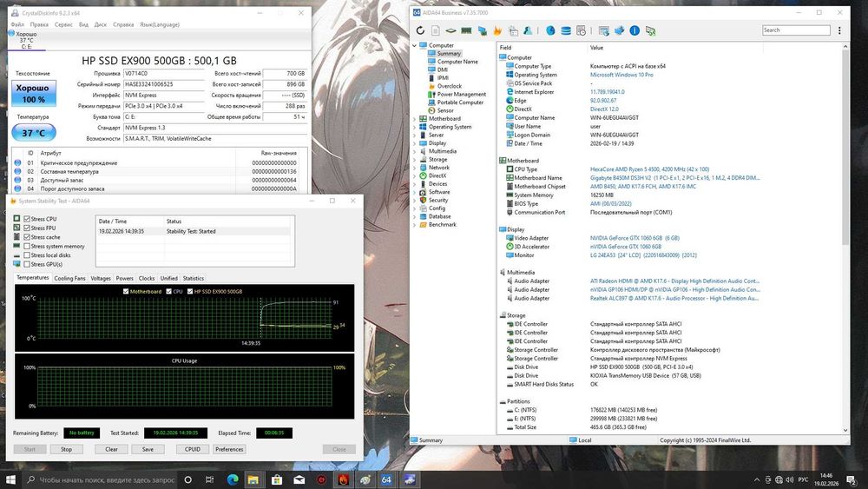
Task: Click the Task View icon on taskbar
Action: (x=209, y=479)
